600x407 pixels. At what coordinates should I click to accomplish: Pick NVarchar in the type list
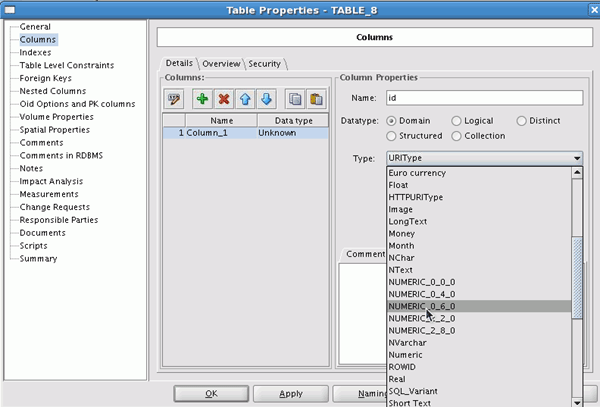pyautogui.click(x=479, y=343)
